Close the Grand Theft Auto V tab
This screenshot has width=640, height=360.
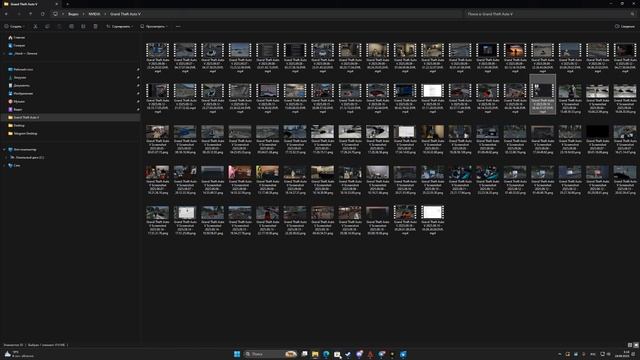[x=56, y=4]
